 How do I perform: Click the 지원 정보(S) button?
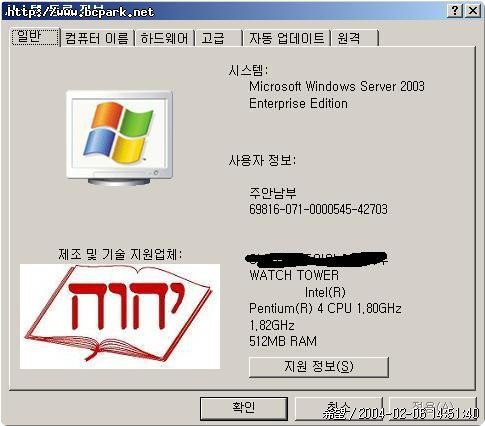(x=319, y=367)
